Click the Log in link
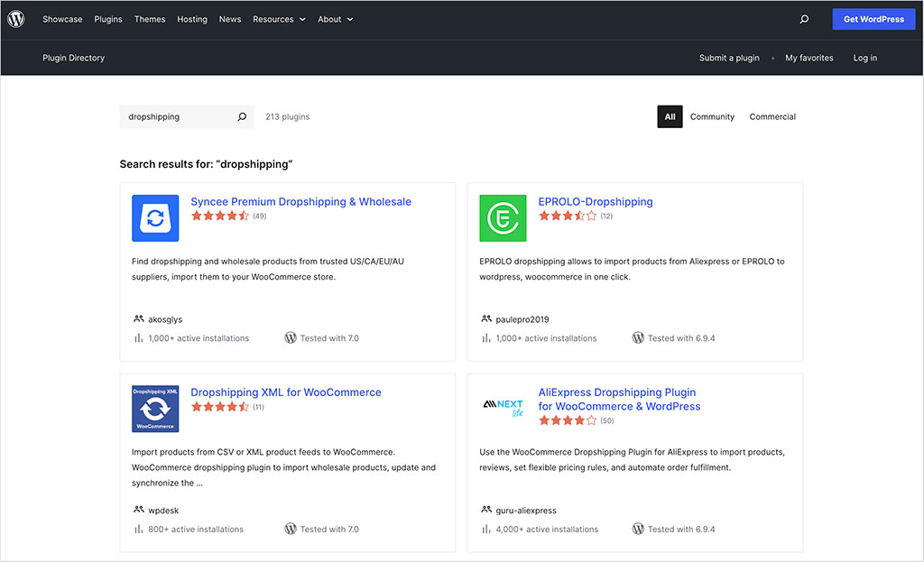 click(x=865, y=58)
